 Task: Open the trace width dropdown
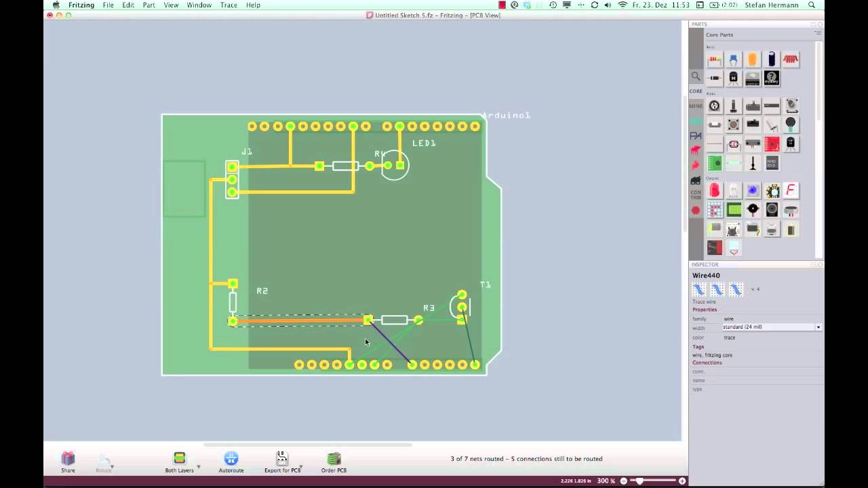click(818, 327)
